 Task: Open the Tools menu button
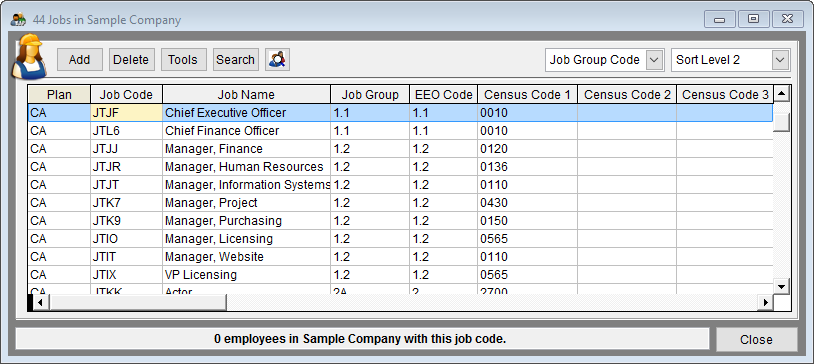coord(183,60)
